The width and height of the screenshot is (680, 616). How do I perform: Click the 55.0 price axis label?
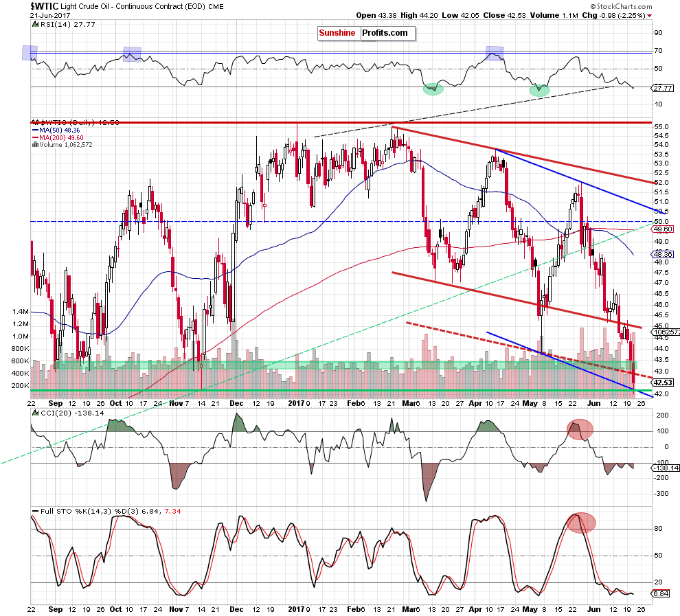click(661, 126)
